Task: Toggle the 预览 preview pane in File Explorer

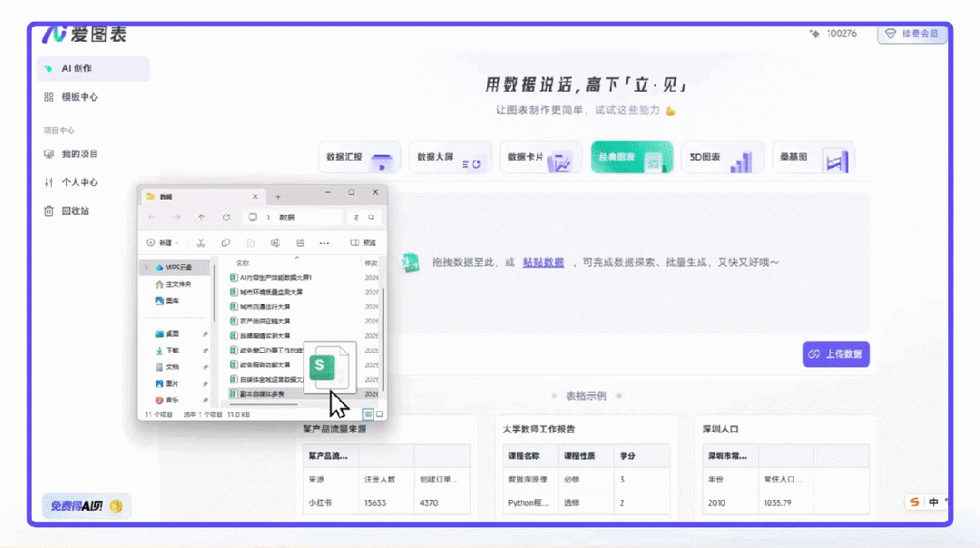Action: pos(360,242)
